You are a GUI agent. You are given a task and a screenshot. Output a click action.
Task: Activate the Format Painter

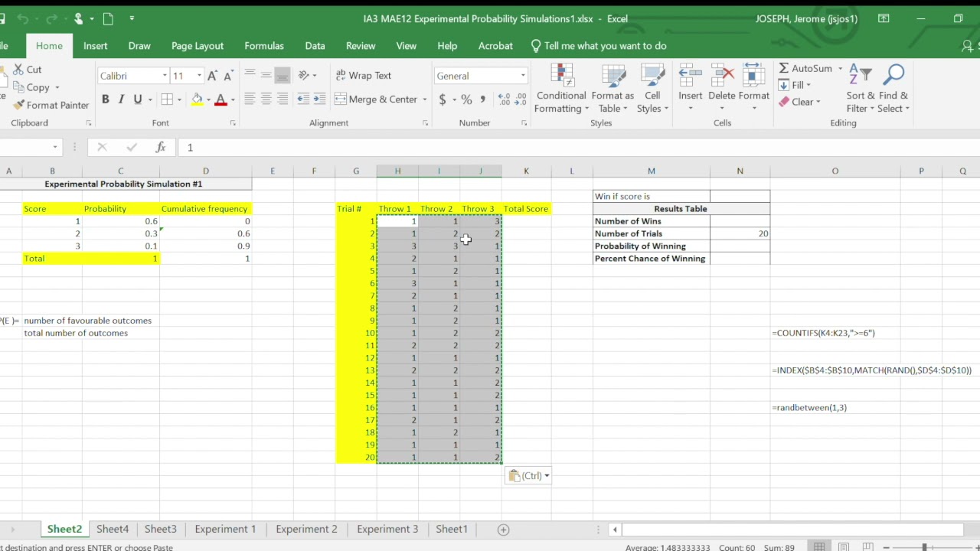tap(51, 105)
